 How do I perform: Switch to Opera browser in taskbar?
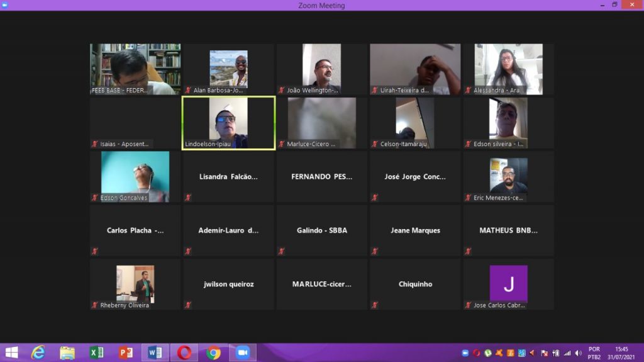pyautogui.click(x=184, y=353)
